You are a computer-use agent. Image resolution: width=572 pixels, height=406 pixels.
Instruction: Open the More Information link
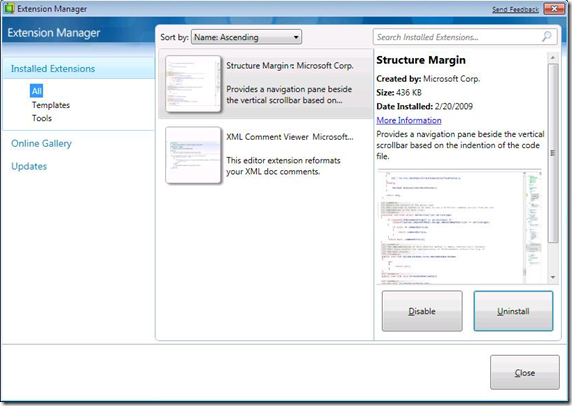click(x=409, y=120)
